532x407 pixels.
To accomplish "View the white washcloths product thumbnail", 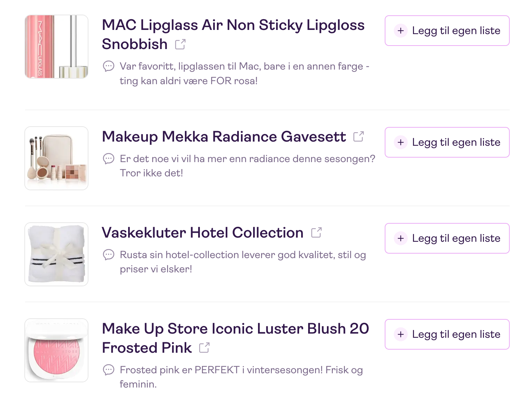I will pos(56,254).
